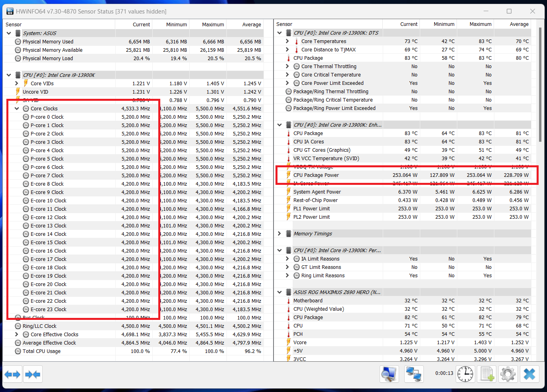Click the shrink columns inward-arrows icon
Viewport: 547px width, 392px height.
point(32,374)
